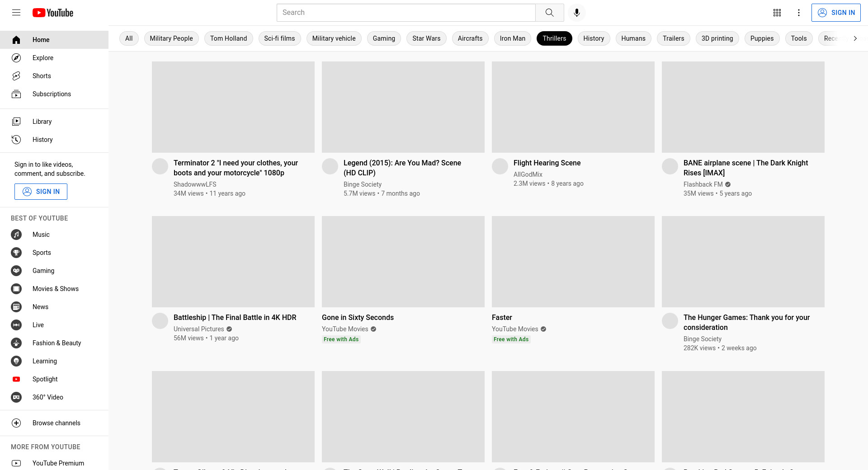Image resolution: width=868 pixels, height=470 pixels.
Task: Activate voice search microphone
Action: pyautogui.click(x=576, y=13)
